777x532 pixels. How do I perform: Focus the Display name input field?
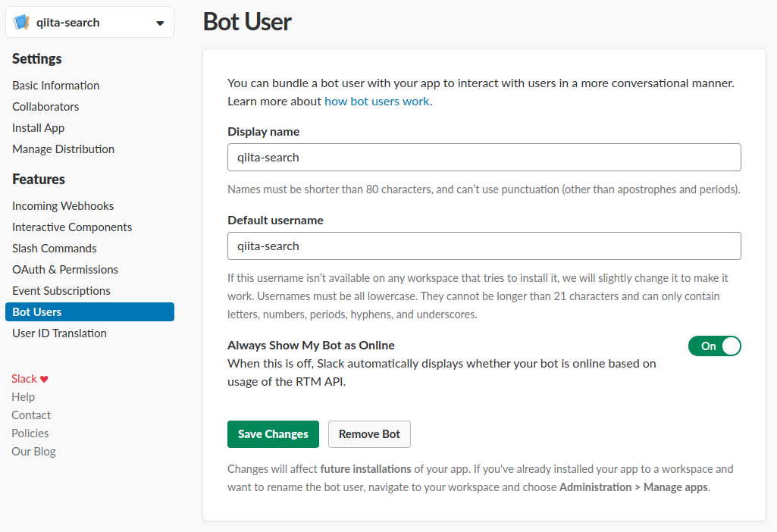coord(484,158)
